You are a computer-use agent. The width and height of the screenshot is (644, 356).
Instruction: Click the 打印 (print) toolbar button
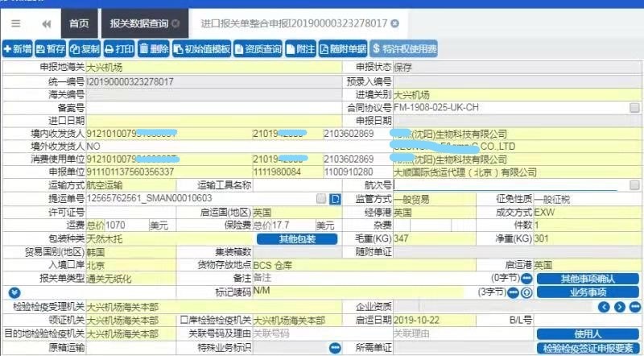[x=119, y=50]
